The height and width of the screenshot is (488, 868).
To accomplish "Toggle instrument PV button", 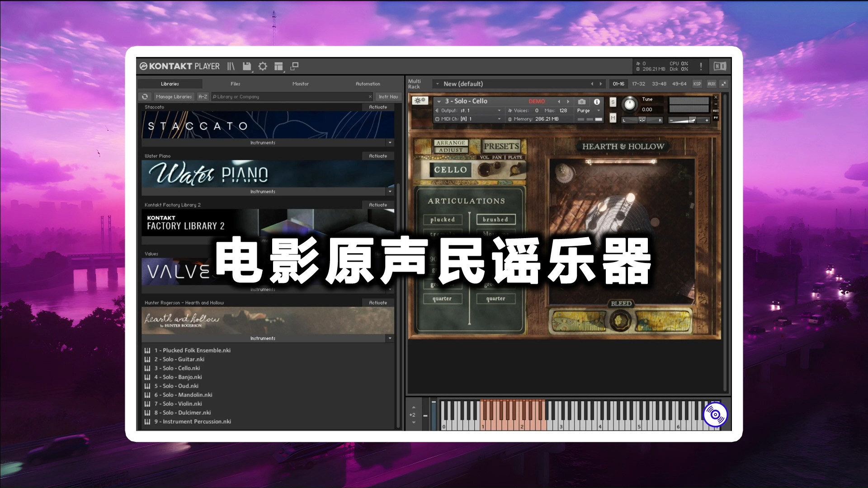I will pos(716,117).
